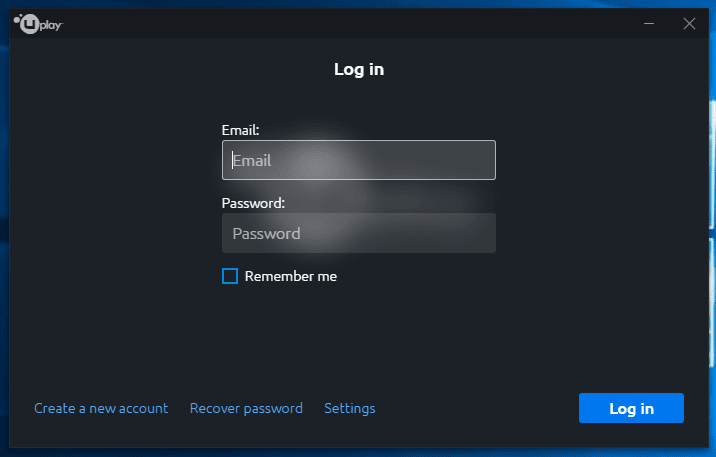Click the "Remember me" label text
Viewport: 716px width, 457px height.
tap(291, 276)
